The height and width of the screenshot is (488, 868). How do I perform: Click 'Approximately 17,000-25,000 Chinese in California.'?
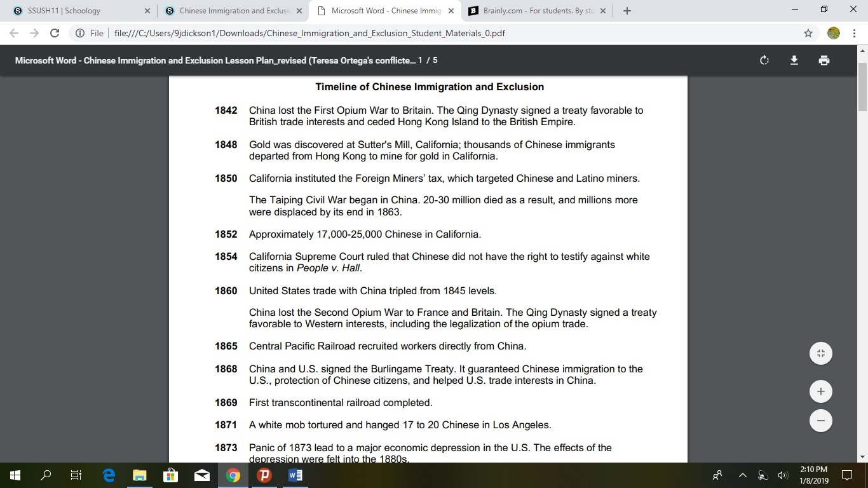[365, 234]
